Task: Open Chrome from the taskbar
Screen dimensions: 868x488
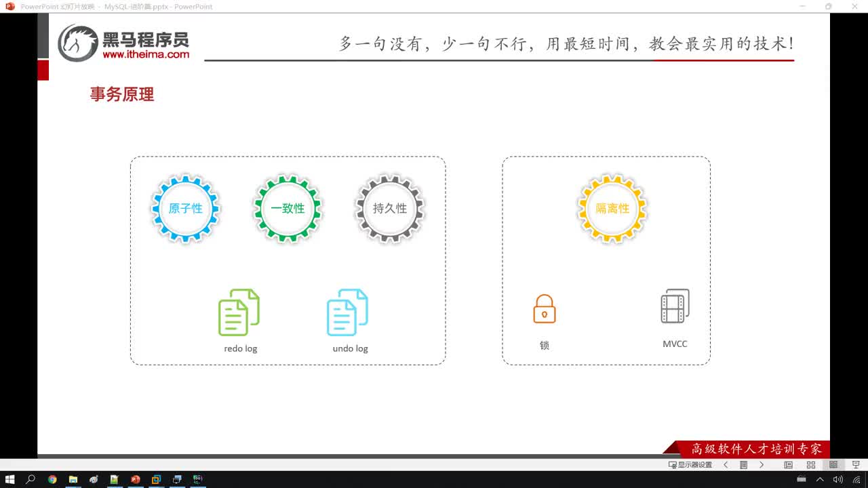Action: point(52,479)
